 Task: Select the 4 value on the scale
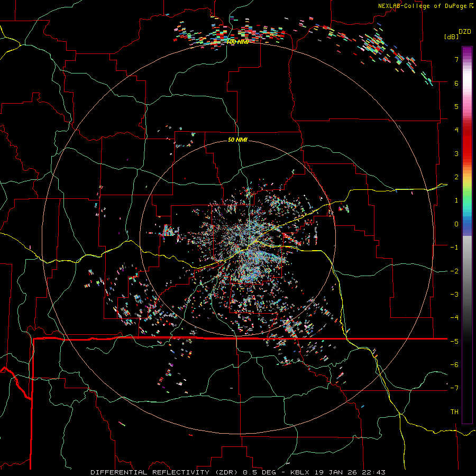[x=456, y=130]
